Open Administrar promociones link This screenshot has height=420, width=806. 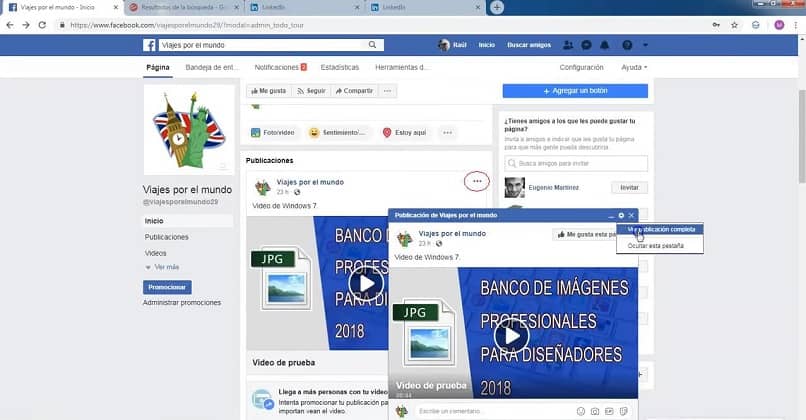(182, 303)
